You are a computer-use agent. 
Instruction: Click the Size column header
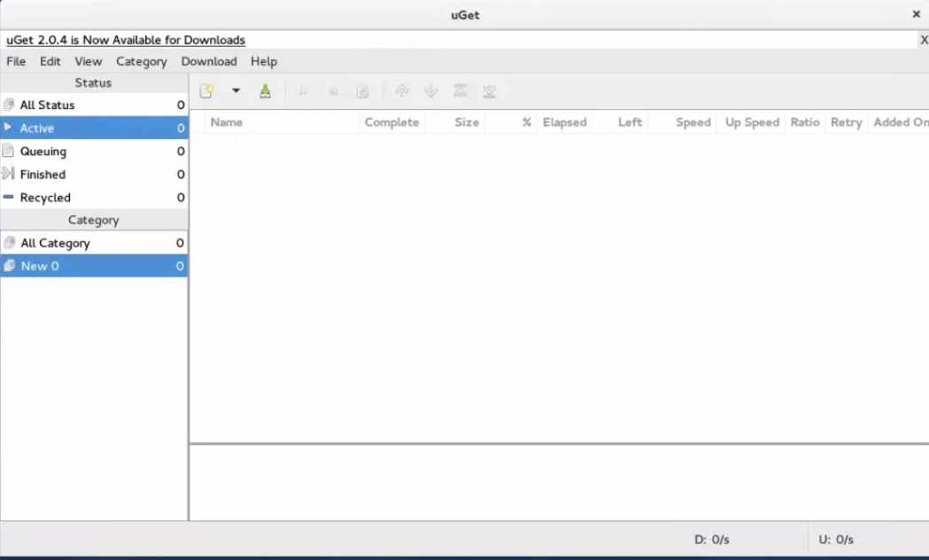[x=455, y=122]
